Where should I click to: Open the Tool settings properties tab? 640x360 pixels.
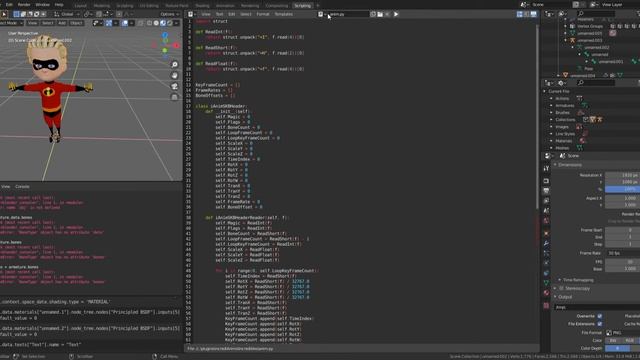tap(547, 168)
